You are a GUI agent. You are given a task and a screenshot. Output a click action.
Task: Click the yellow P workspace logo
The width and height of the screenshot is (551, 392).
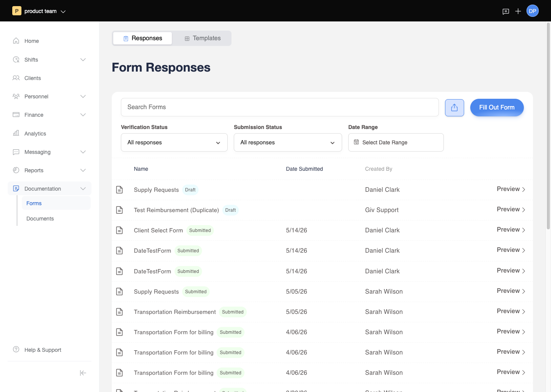pyautogui.click(x=17, y=11)
